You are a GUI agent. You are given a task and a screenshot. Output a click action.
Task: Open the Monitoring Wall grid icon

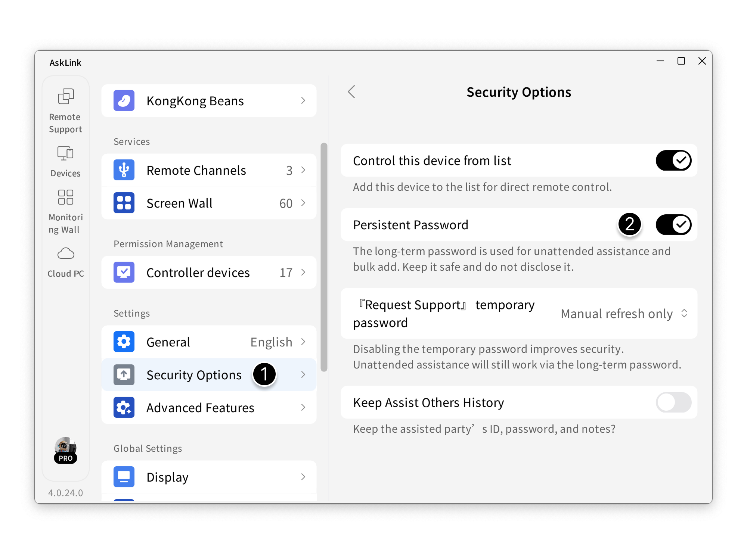[x=66, y=197]
